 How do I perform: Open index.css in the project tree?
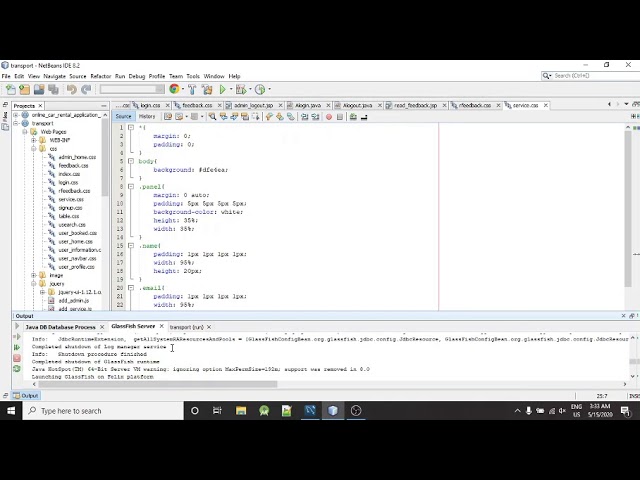tap(69, 174)
